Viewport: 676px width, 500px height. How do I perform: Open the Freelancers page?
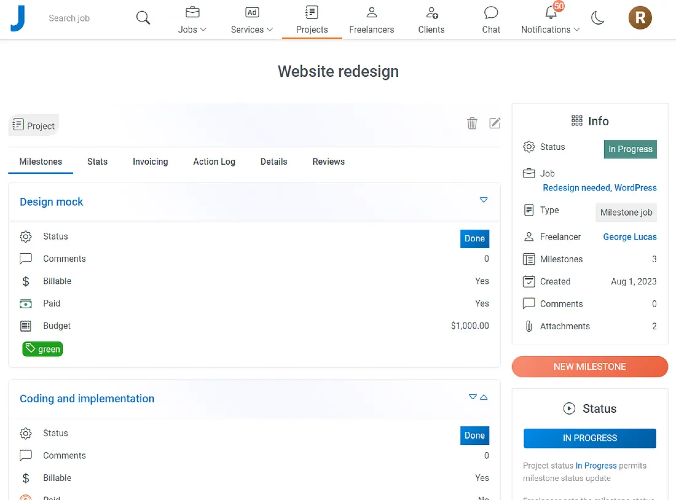372,20
